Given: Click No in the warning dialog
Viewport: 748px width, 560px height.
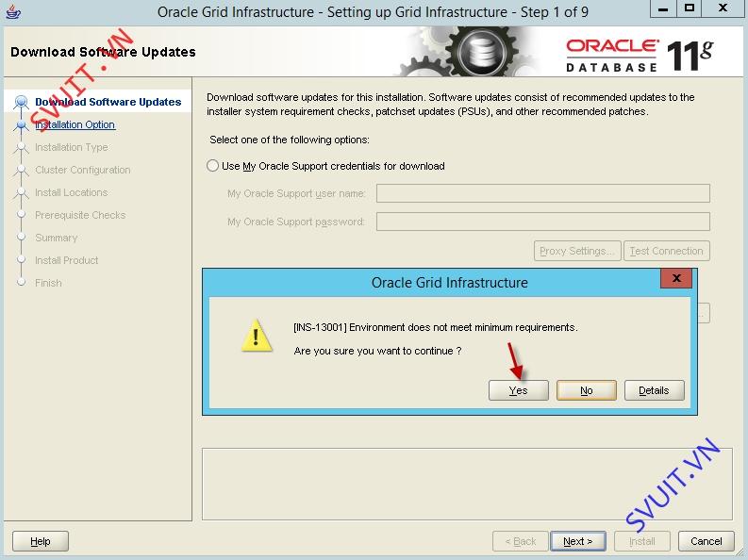Looking at the screenshot, I should (x=587, y=390).
